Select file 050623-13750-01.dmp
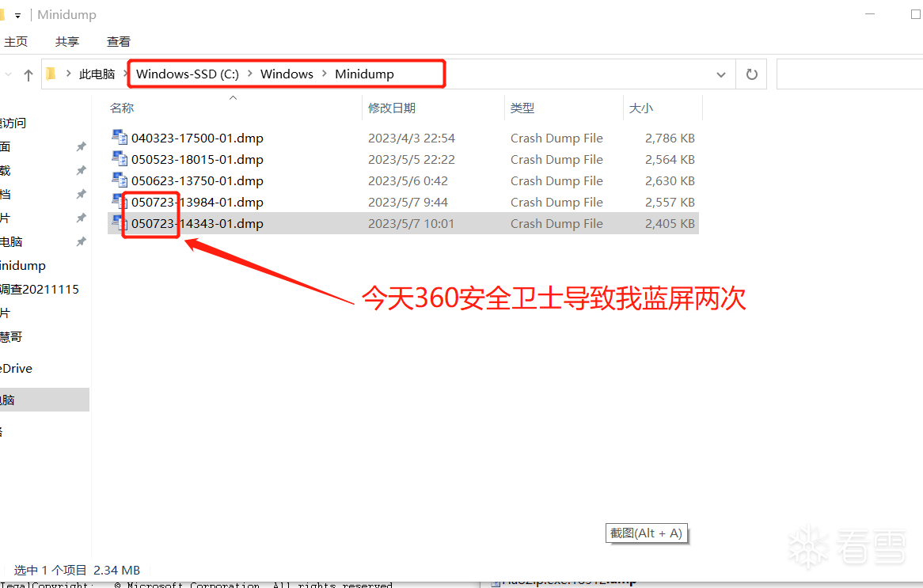 pos(197,180)
